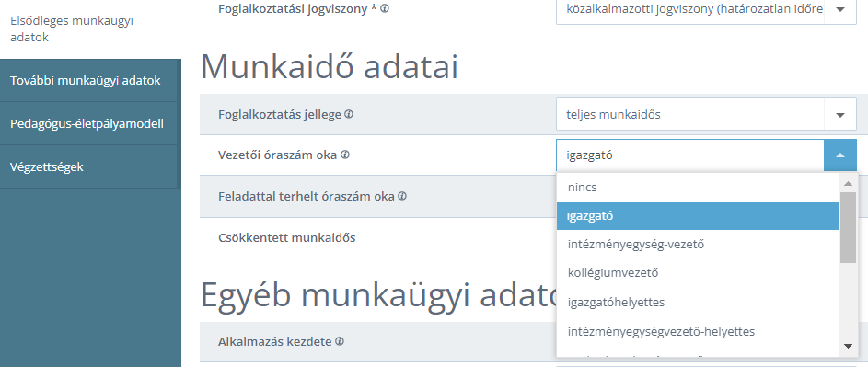Collapse Vezetői óraszám oka dropdown arrow
Viewport: 868px width, 367px height.
(840, 155)
